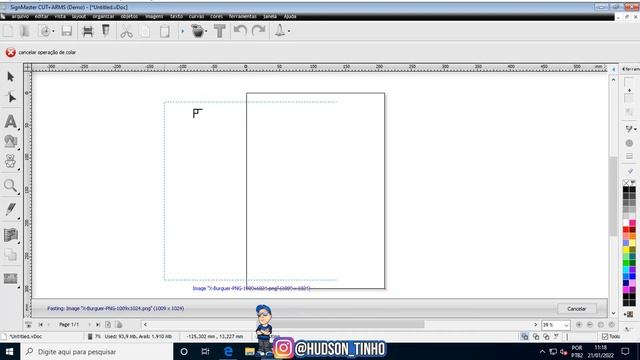Click the Paste clipboard icon
This screenshot has width=640, height=360.
(164, 31)
